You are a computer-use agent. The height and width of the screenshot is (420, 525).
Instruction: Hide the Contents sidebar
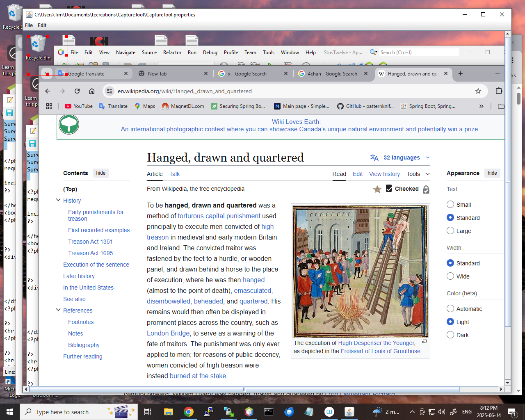(101, 173)
